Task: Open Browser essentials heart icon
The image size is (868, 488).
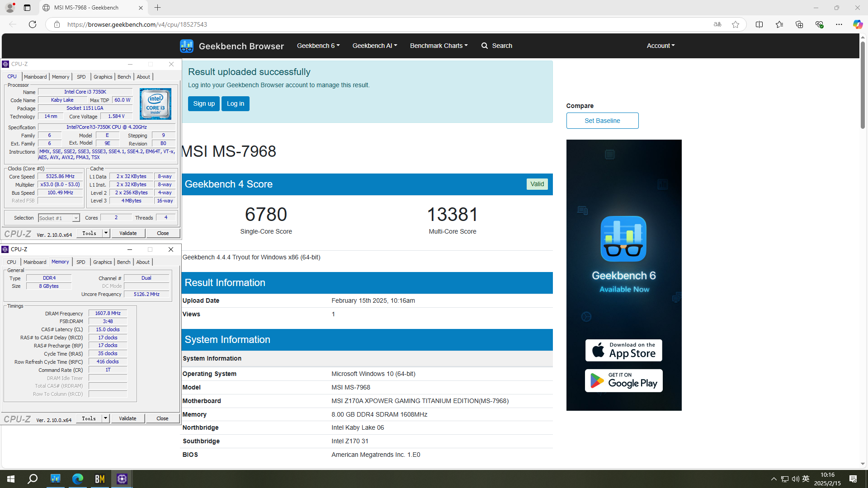Action: [819, 24]
